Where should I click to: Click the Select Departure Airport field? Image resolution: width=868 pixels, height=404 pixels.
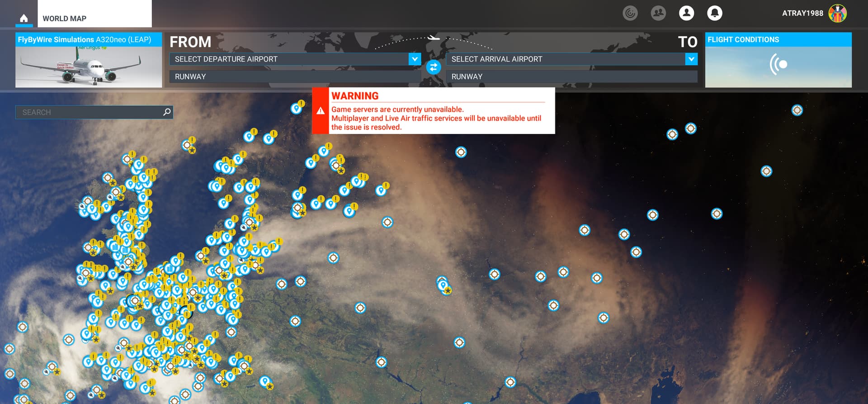click(x=288, y=59)
